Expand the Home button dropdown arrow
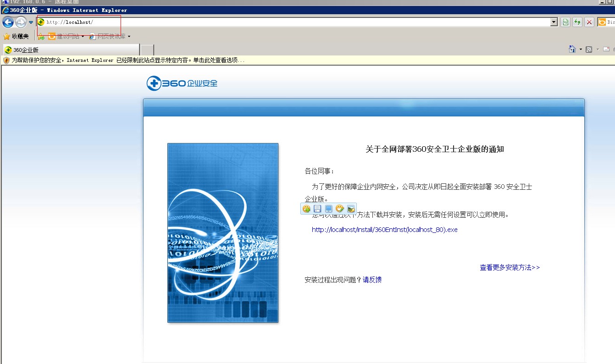The width and height of the screenshot is (615, 364). [x=581, y=49]
